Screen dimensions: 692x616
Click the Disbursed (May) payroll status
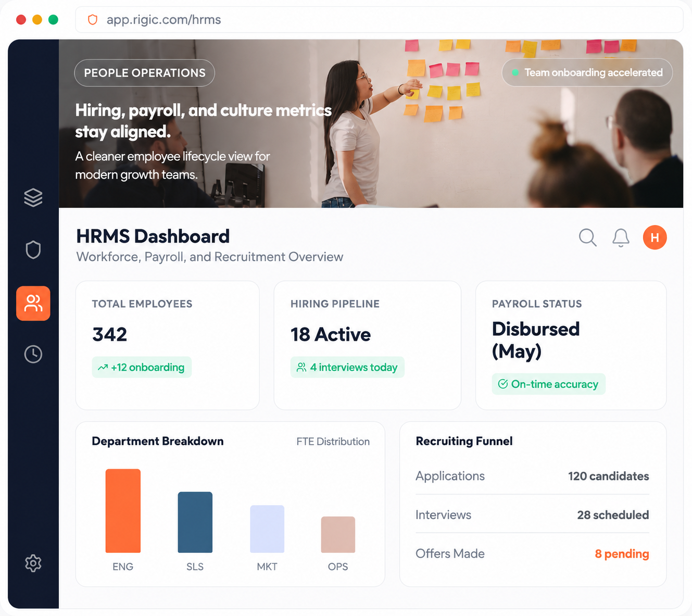coord(536,340)
